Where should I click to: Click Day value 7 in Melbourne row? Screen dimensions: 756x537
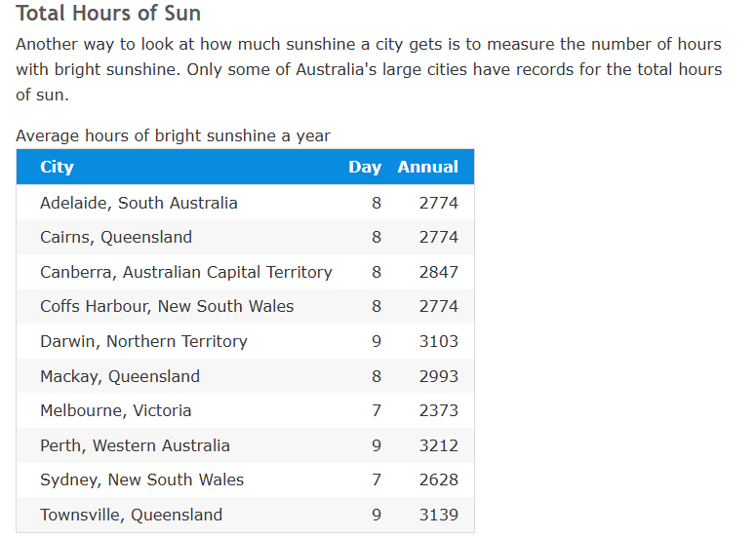377,410
